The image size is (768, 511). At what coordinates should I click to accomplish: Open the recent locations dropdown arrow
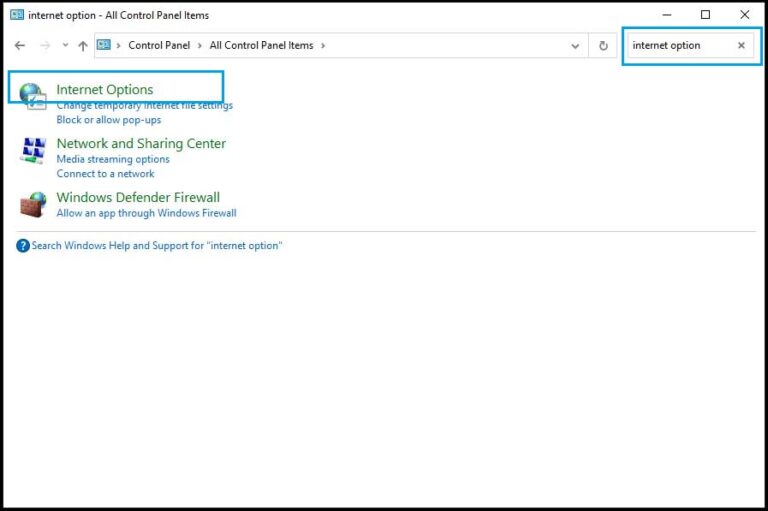pyautogui.click(x=65, y=46)
